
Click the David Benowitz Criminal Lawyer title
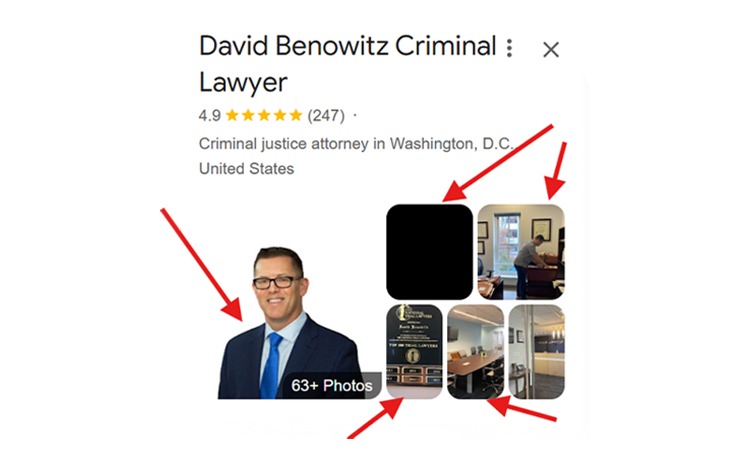click(x=348, y=64)
